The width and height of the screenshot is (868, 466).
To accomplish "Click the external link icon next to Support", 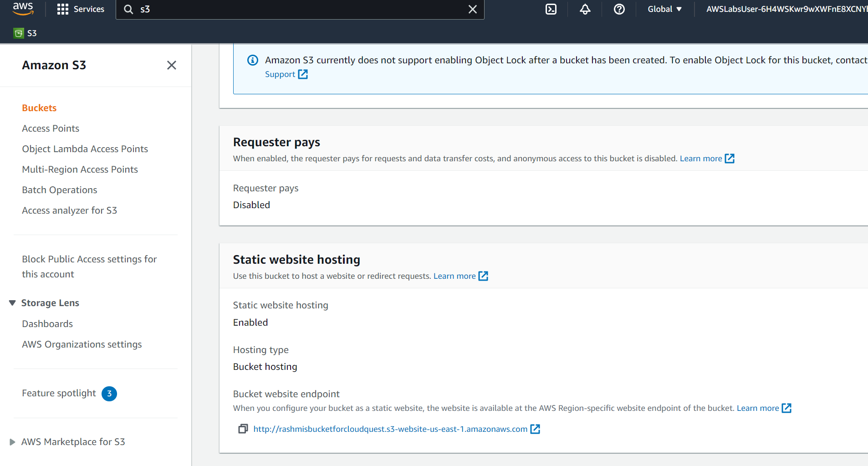I will (x=303, y=74).
